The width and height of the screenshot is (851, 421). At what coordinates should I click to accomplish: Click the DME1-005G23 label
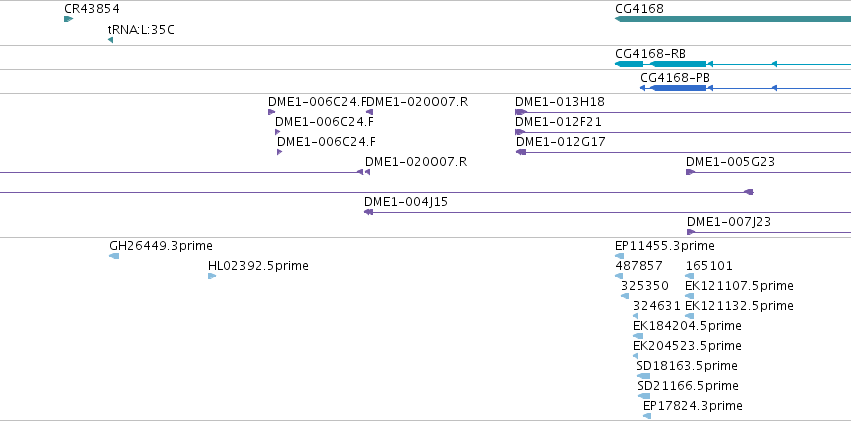(730, 162)
